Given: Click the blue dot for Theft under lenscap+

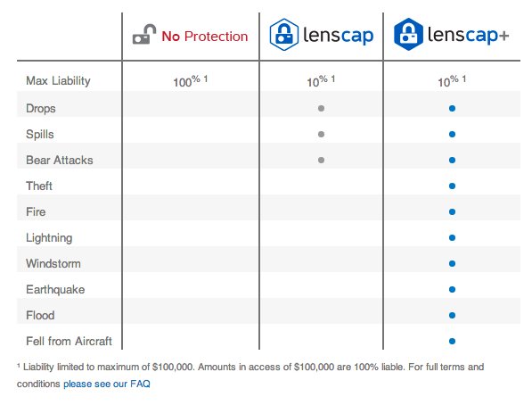Looking at the screenshot, I should click(x=452, y=186).
